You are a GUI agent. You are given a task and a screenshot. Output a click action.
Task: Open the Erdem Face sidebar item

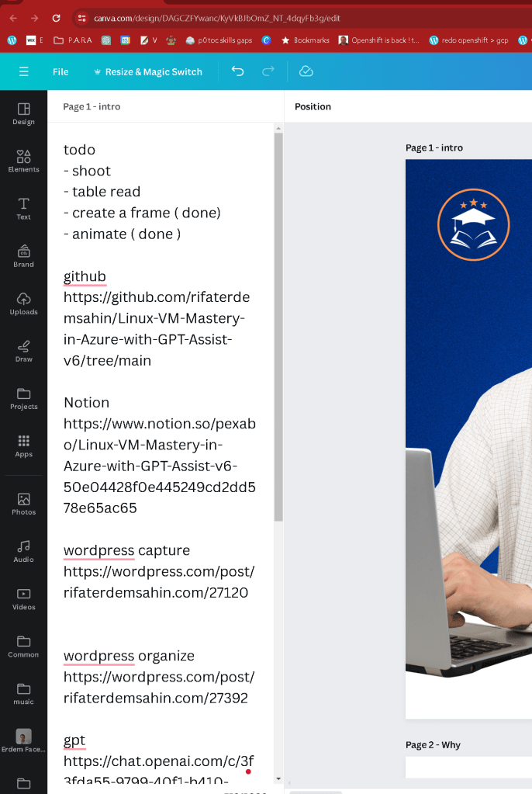[23, 740]
